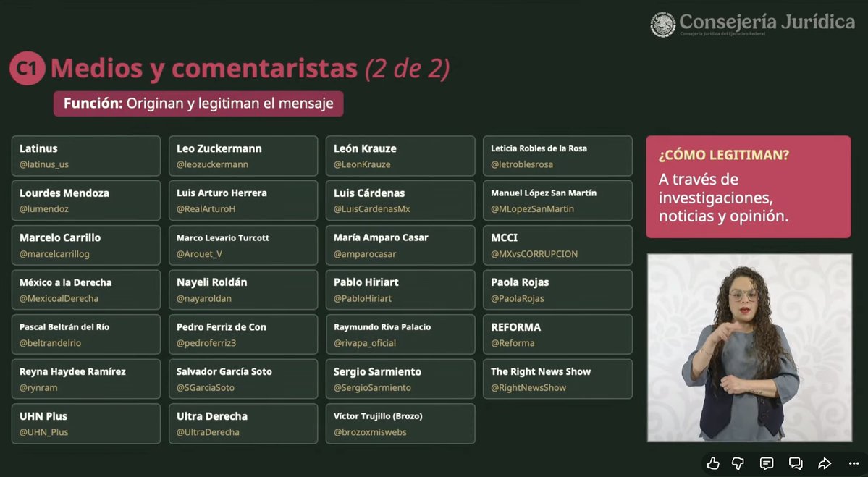868x477 pixels.
Task: Click the thumbs down dislike icon
Action: click(x=738, y=463)
